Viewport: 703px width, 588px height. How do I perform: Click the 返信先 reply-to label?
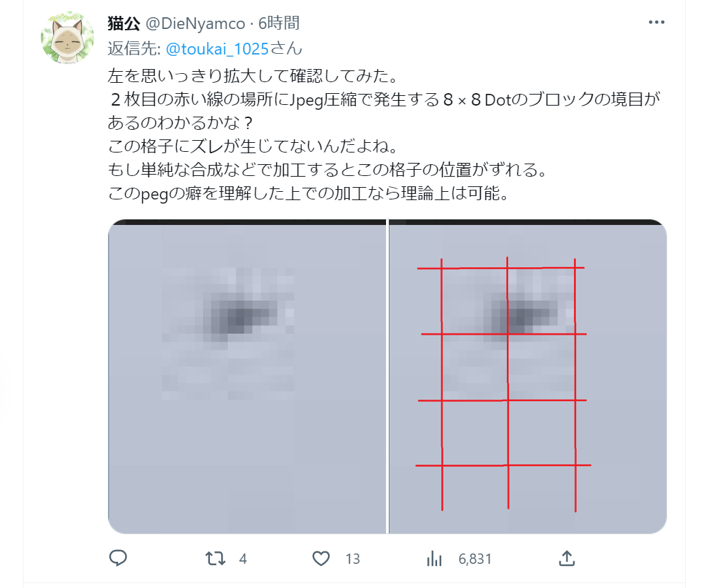pyautogui.click(x=134, y=48)
